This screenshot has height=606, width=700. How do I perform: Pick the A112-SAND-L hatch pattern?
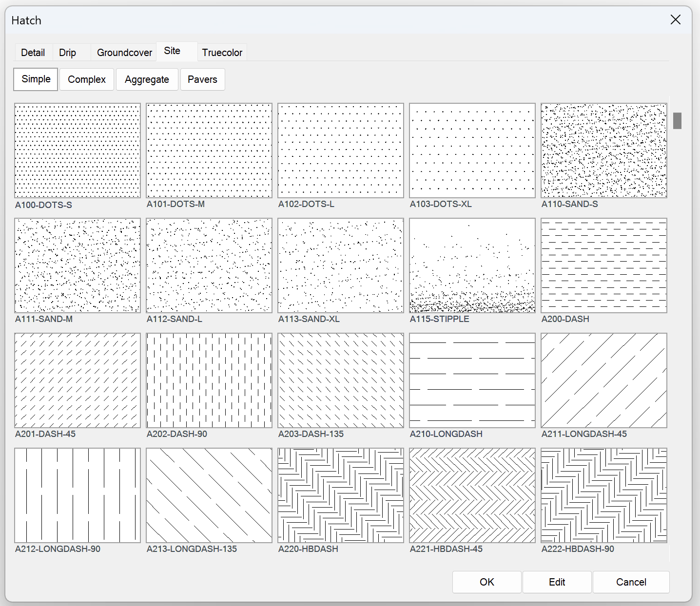tap(209, 265)
